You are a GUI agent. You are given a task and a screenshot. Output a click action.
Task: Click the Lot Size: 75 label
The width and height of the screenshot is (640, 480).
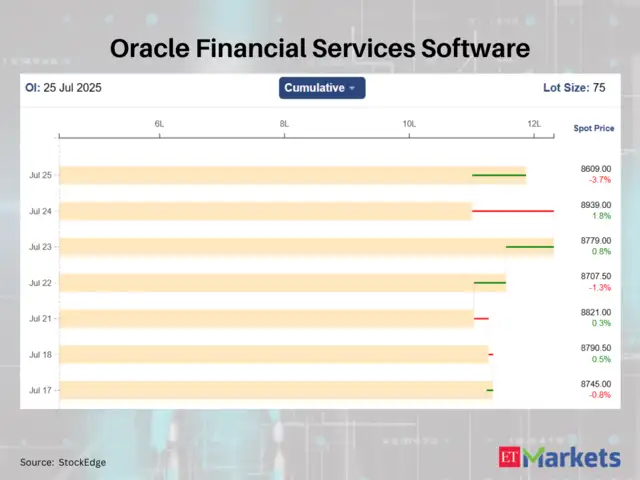(576, 88)
